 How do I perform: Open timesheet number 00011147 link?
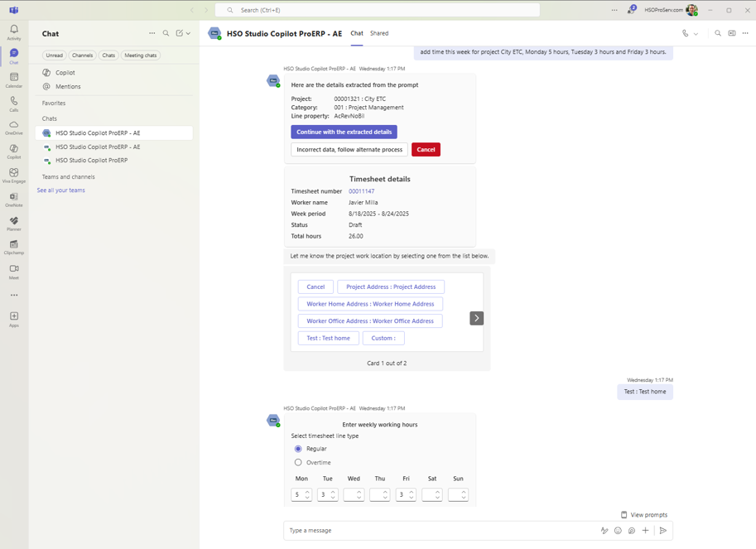click(x=361, y=191)
